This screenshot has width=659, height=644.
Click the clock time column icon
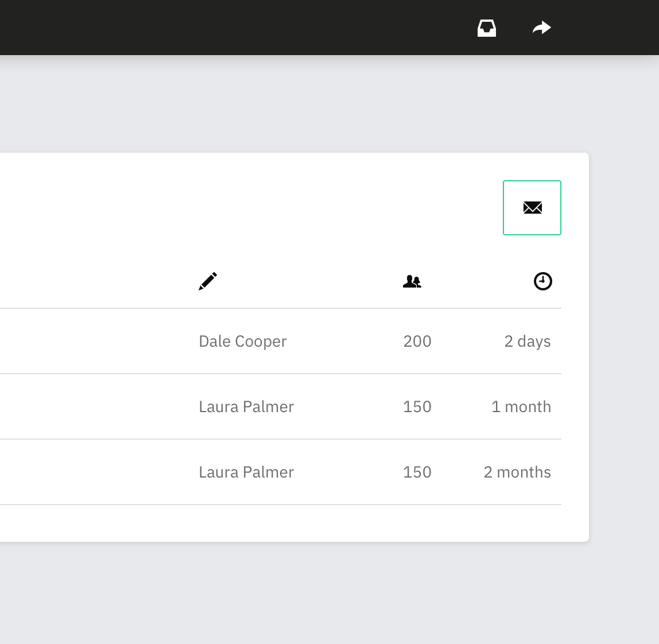[542, 281]
